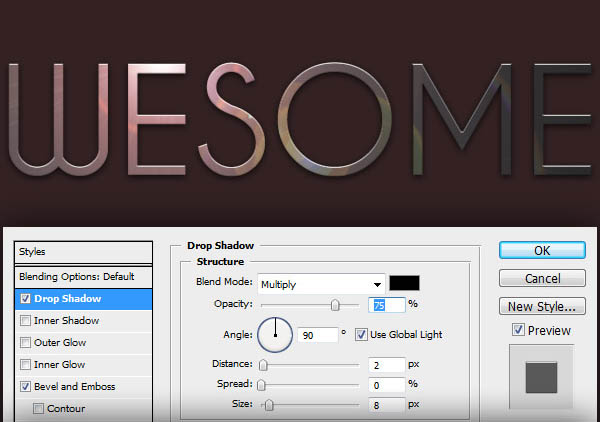This screenshot has width=600, height=422.
Task: Enable the Inner Glow checkbox
Action: (x=25, y=364)
